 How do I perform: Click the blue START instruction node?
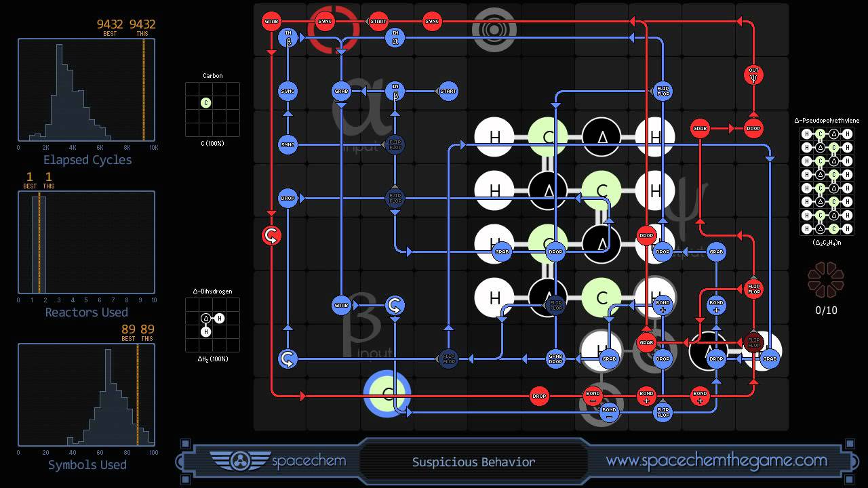coord(448,91)
